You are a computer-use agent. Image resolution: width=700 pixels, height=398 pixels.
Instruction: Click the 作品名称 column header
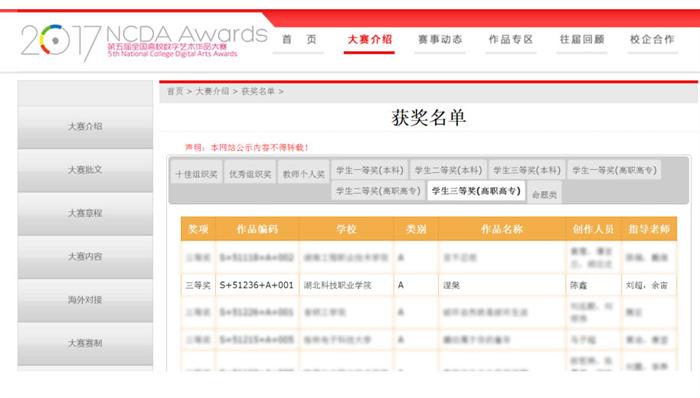click(x=502, y=229)
